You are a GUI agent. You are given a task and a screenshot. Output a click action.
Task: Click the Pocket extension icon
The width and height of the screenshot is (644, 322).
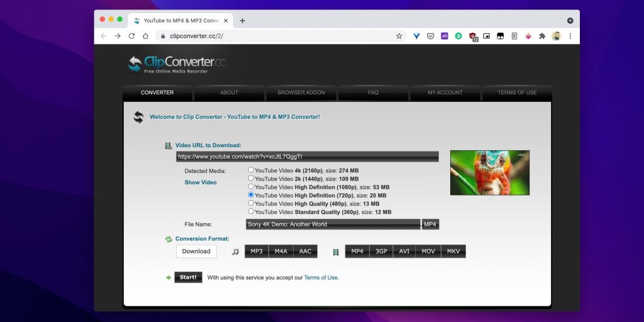430,36
